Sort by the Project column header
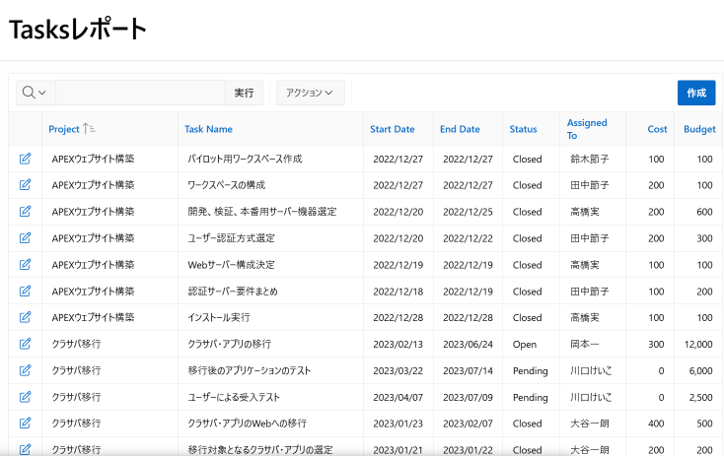Image resolution: width=724 pixels, height=456 pixels. (64, 129)
